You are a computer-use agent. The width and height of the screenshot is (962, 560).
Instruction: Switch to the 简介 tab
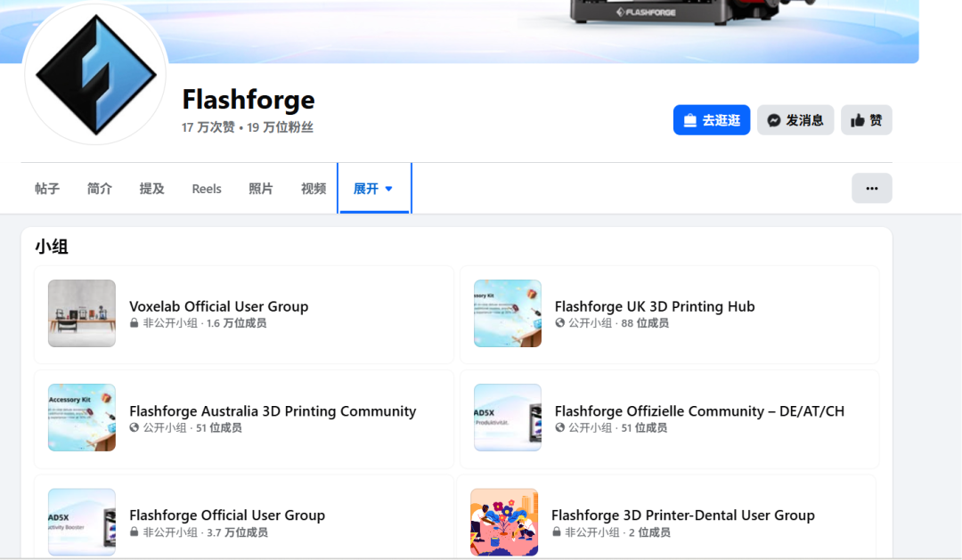click(x=100, y=189)
